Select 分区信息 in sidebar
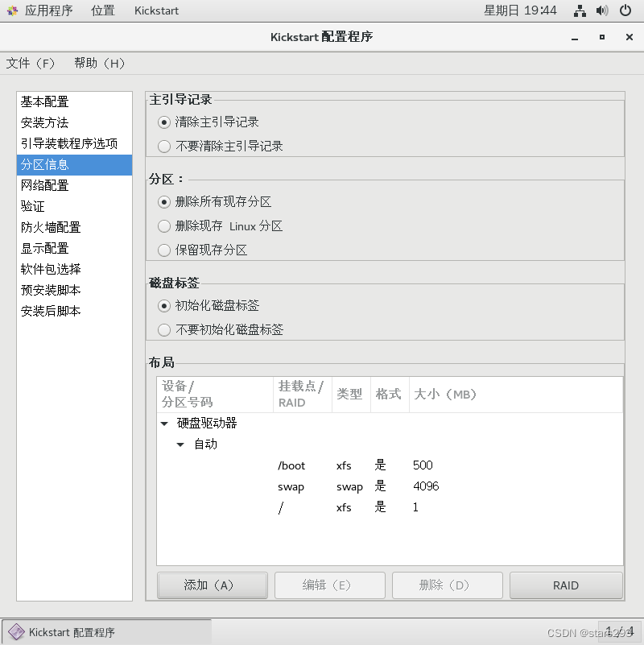 click(x=74, y=164)
